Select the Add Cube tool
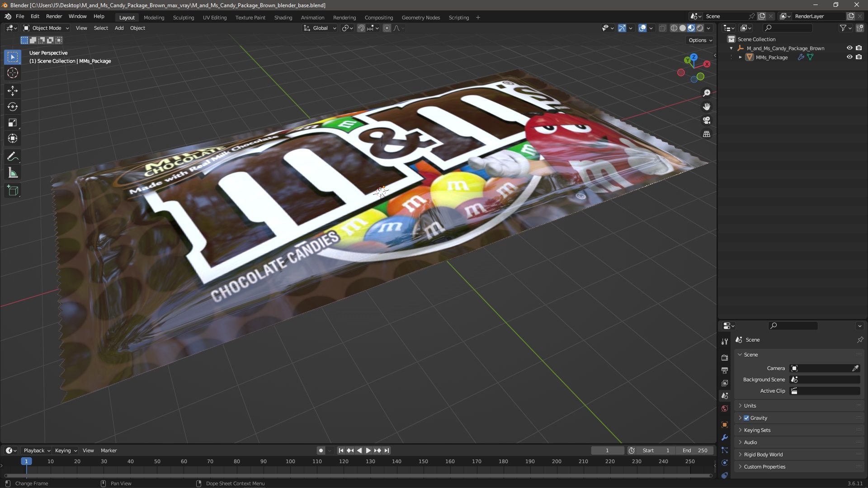868x488 pixels. 13,191
